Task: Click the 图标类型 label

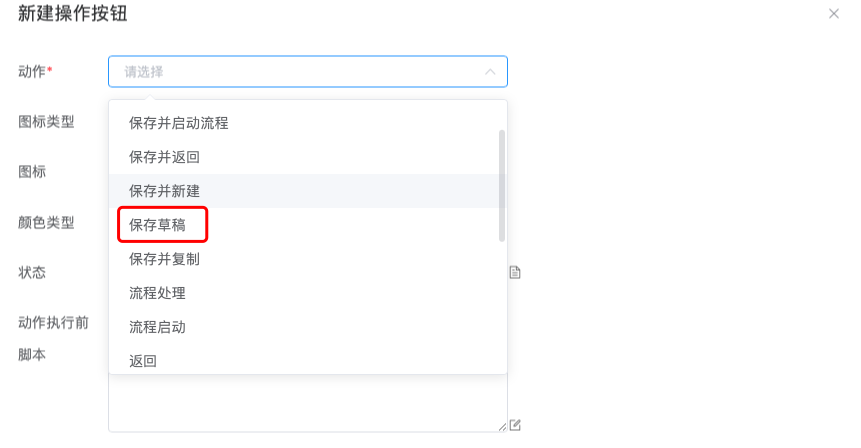Action: pyautogui.click(x=47, y=122)
